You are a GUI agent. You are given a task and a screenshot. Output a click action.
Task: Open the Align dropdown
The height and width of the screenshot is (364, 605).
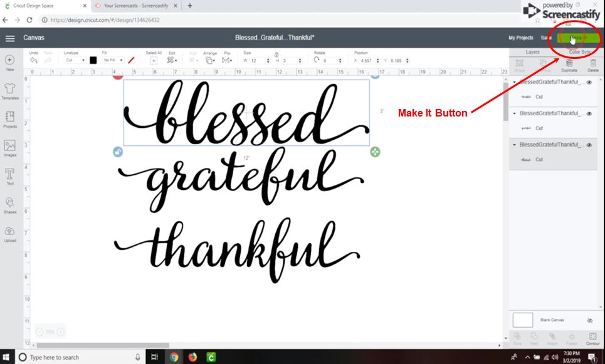pyautogui.click(x=193, y=60)
